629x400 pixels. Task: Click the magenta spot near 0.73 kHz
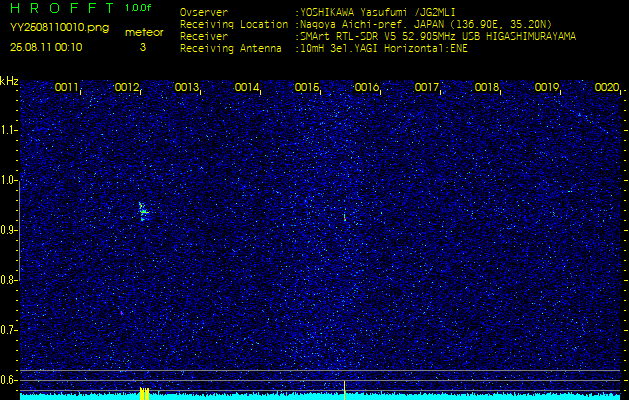122,313
